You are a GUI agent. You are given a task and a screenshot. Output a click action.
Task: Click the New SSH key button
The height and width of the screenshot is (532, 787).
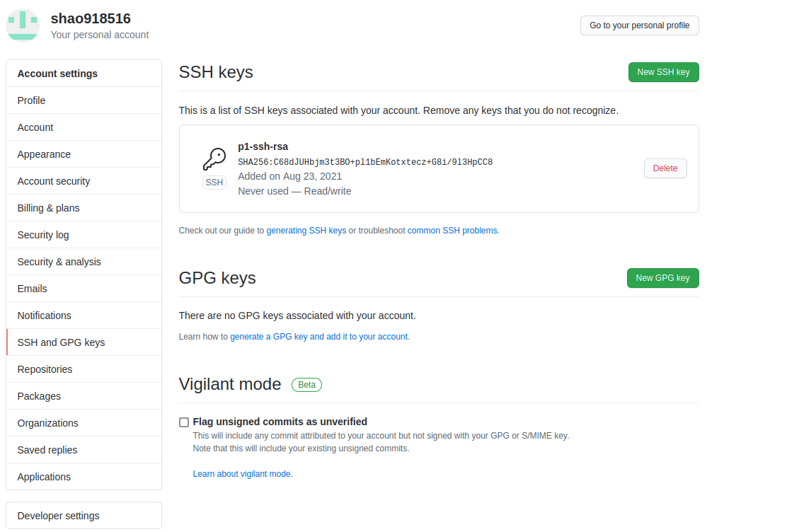(664, 72)
